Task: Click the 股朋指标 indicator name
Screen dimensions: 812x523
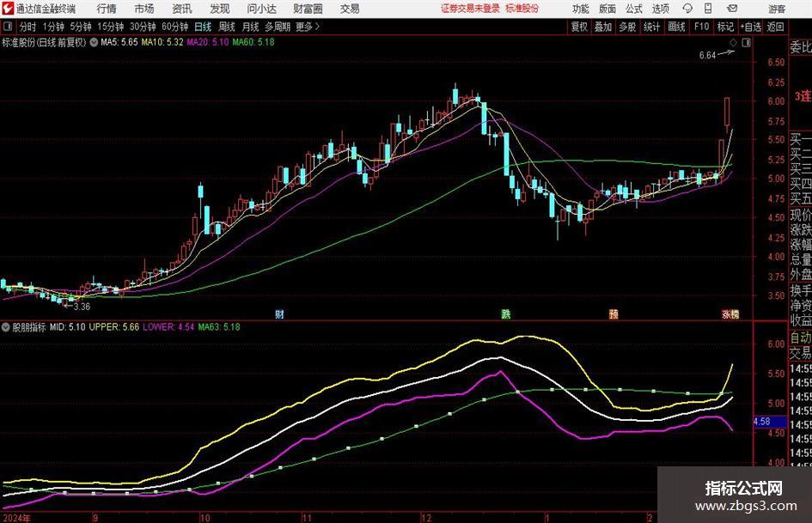Action: tap(29, 327)
